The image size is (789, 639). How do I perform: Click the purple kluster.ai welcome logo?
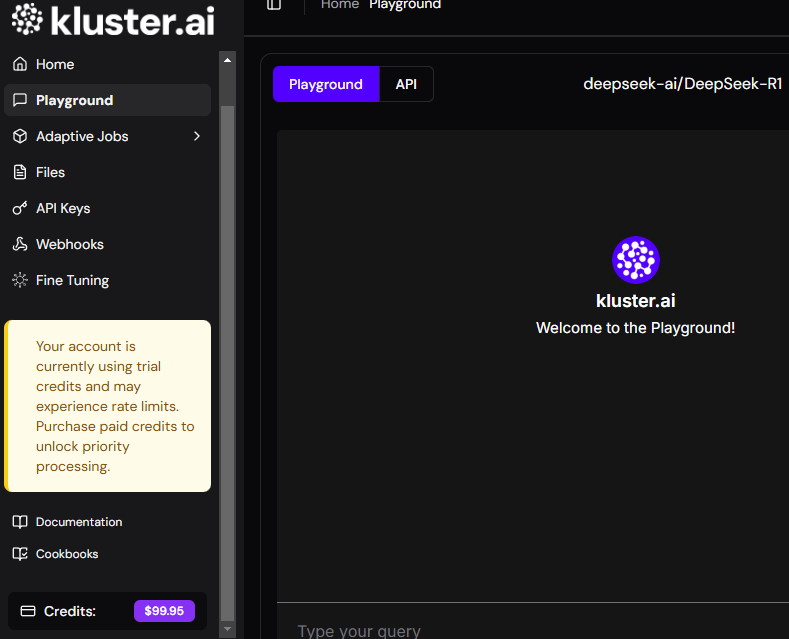(636, 260)
